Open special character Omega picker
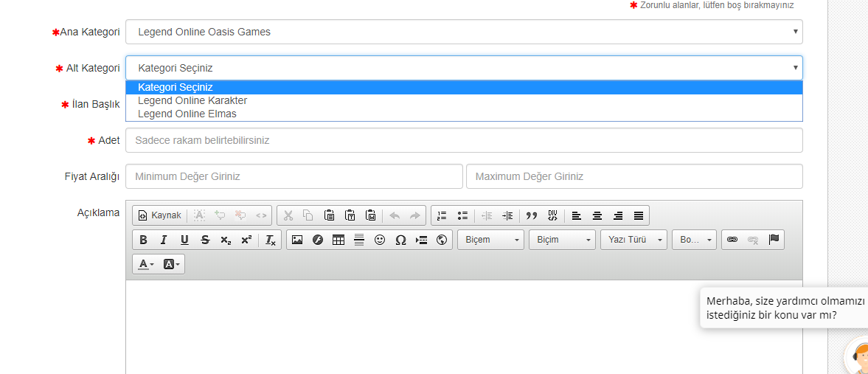 [400, 240]
